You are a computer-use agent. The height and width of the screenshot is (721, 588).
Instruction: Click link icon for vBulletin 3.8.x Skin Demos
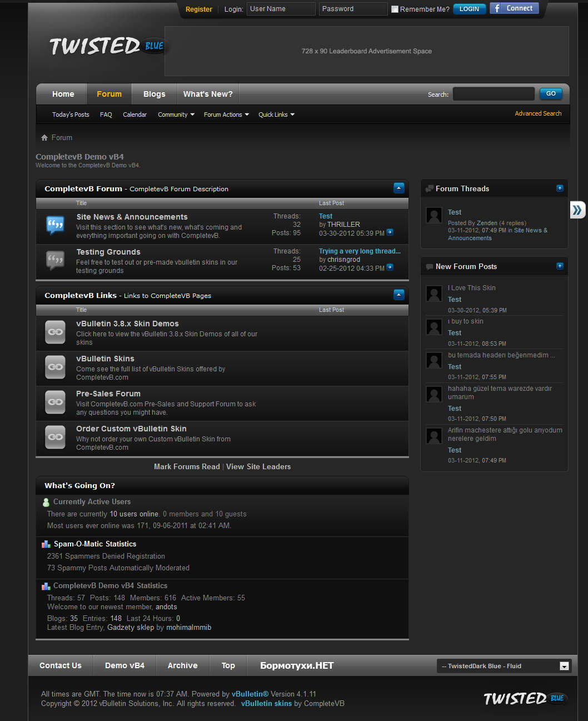(55, 332)
